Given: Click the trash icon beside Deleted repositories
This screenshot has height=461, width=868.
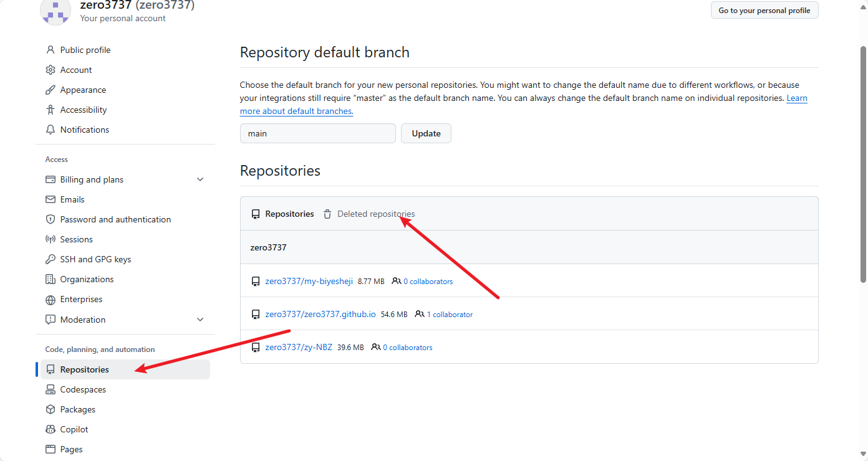Looking at the screenshot, I should [327, 214].
